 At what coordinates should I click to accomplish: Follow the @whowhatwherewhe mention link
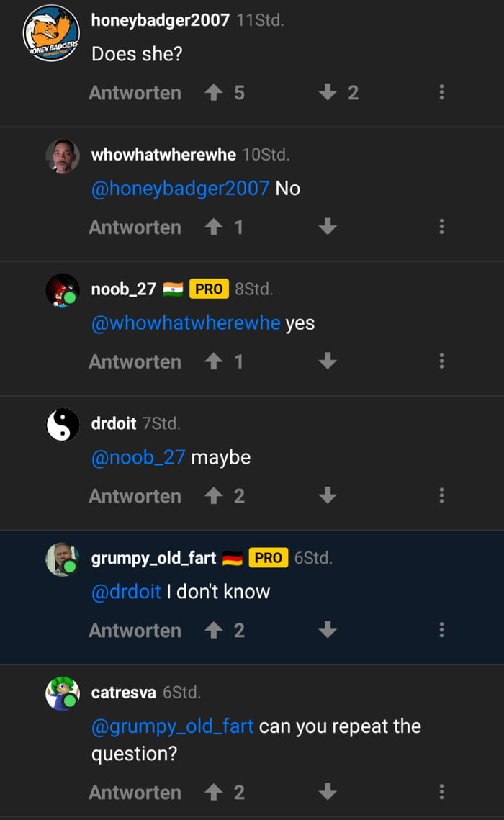186,323
